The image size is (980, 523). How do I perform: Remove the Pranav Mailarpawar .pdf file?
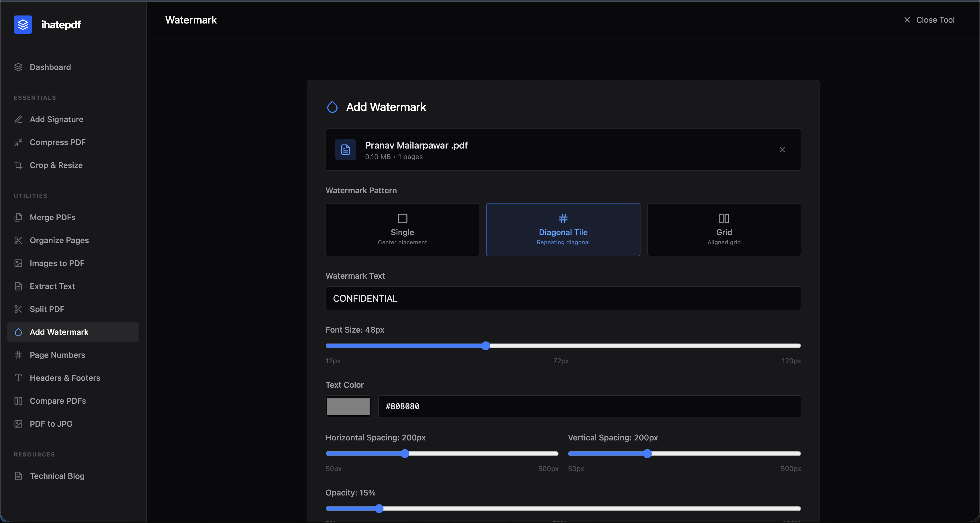[x=782, y=150]
